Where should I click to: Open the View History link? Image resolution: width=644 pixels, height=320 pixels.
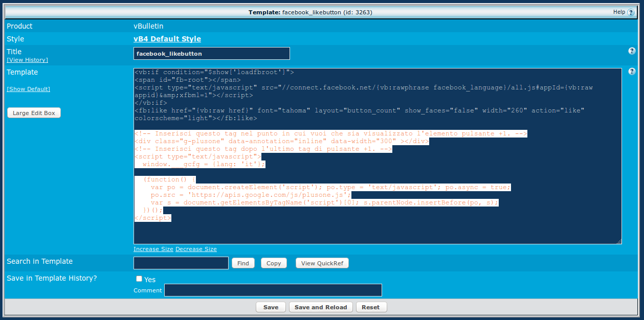[27, 60]
